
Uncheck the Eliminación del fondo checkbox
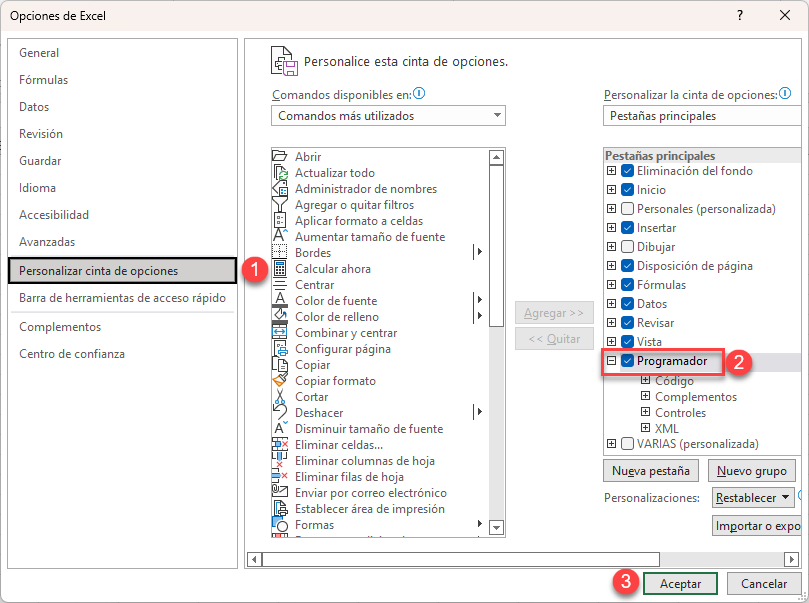[627, 171]
